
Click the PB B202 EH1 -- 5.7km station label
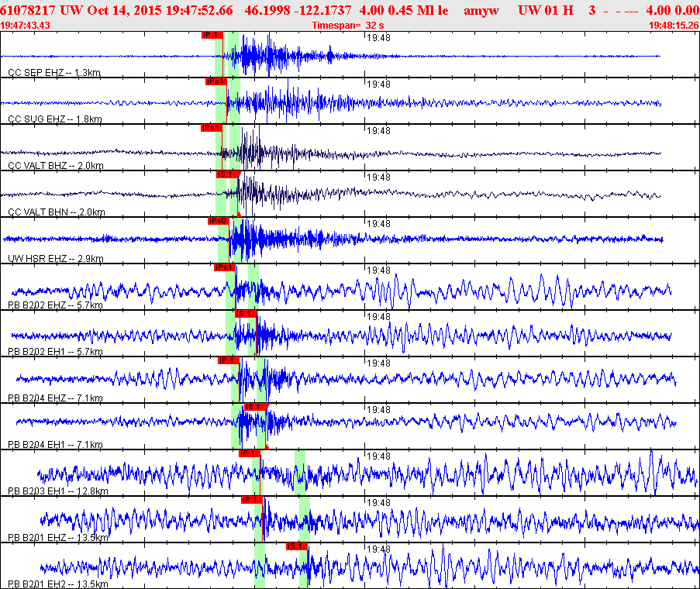click(x=55, y=352)
